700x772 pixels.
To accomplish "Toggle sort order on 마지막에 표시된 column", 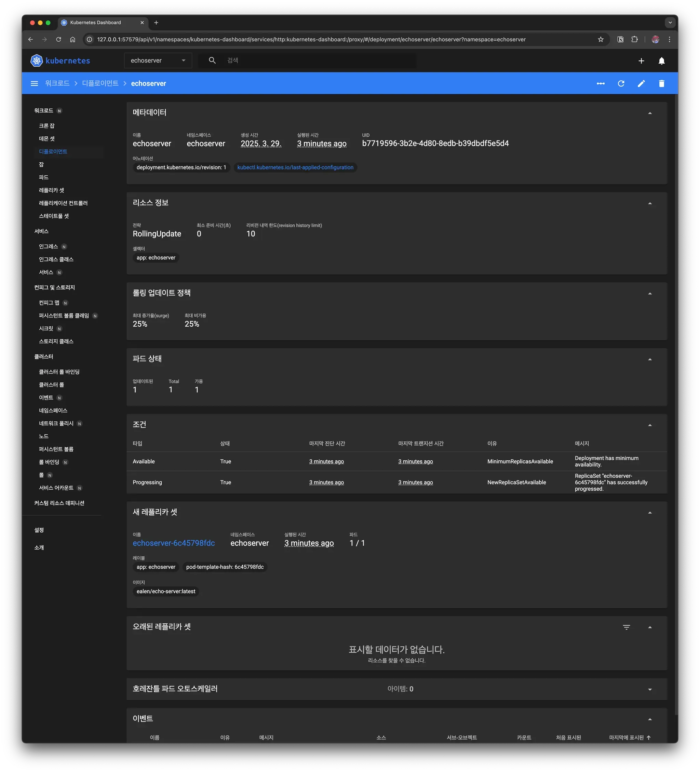I will pyautogui.click(x=627, y=737).
